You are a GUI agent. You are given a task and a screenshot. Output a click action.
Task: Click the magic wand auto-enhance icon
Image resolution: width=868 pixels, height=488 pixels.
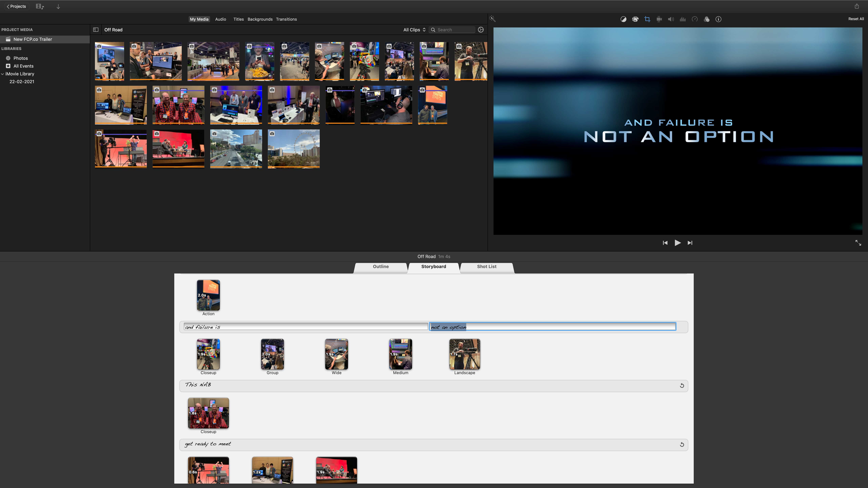[492, 19]
